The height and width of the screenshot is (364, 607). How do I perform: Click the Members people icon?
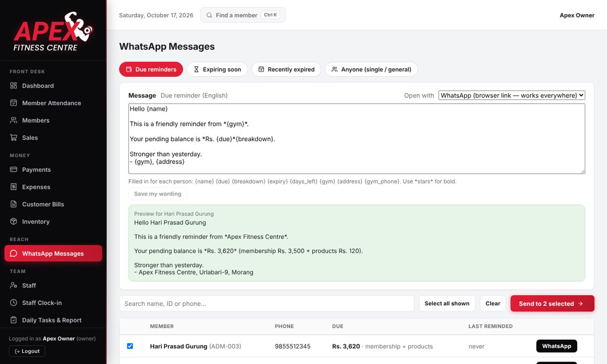[x=14, y=120]
